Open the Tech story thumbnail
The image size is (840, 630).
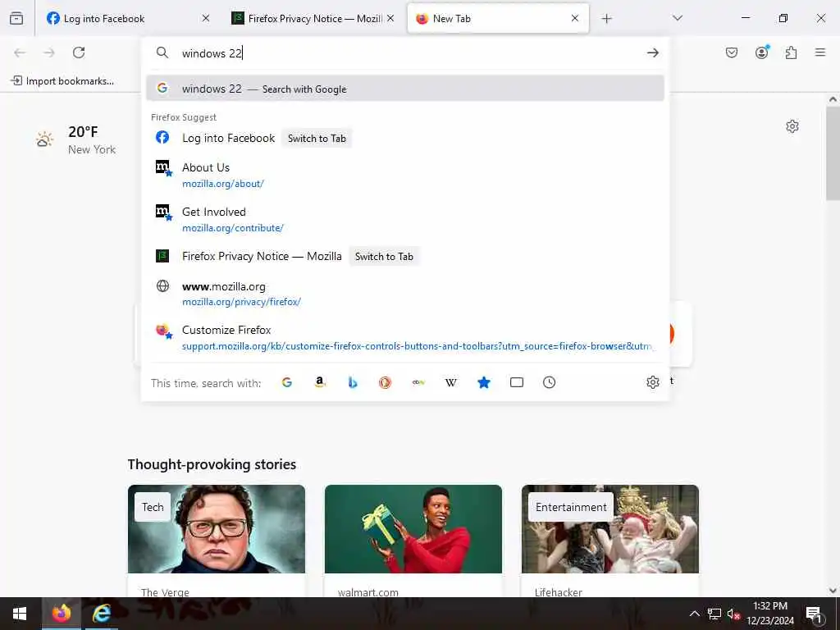click(x=217, y=529)
